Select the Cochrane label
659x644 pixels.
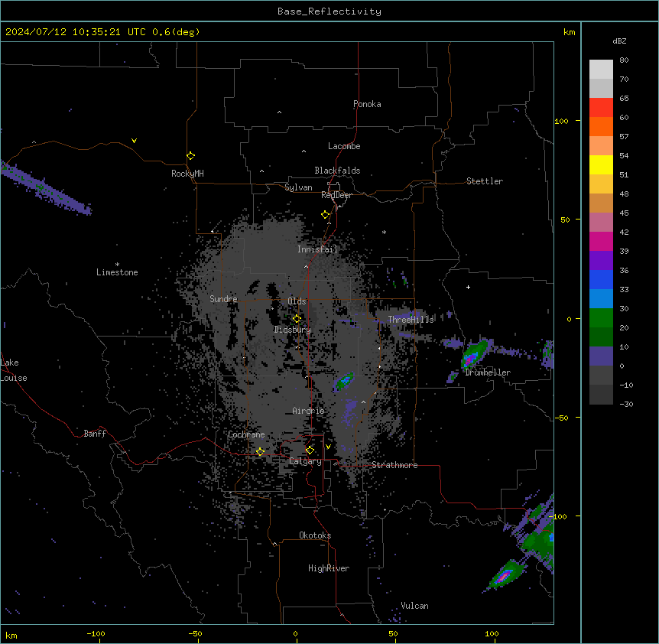coord(246,434)
